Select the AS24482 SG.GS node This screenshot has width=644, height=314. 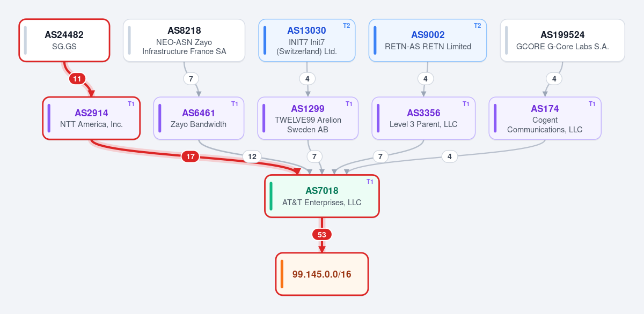tap(64, 40)
